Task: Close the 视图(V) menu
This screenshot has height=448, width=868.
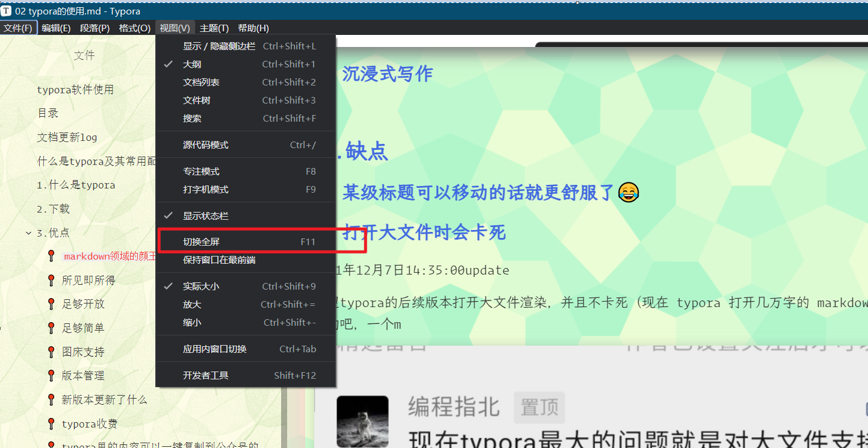Action: click(175, 28)
